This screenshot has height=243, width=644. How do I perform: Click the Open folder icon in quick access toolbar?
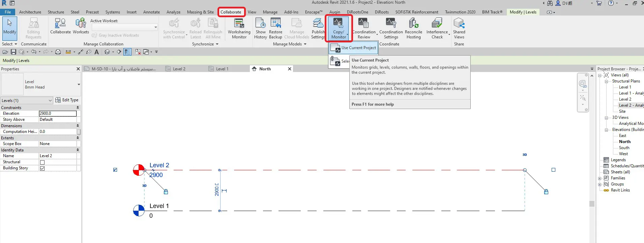(5, 52)
